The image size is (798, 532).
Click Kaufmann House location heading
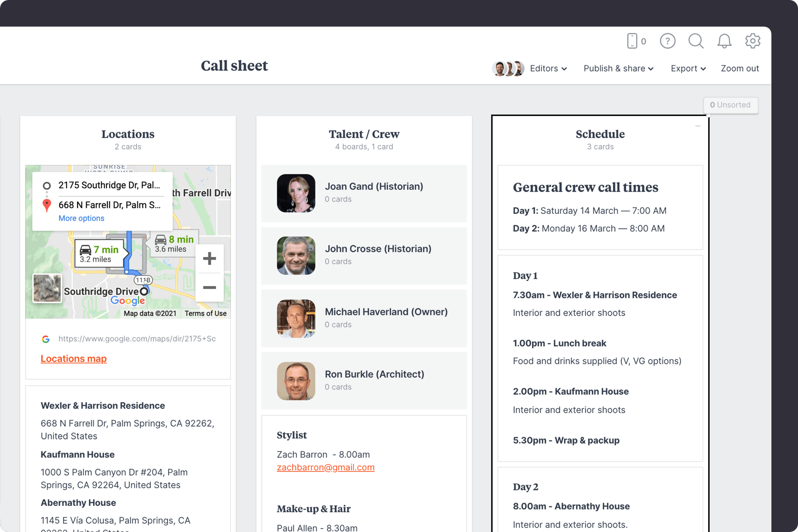(x=78, y=454)
